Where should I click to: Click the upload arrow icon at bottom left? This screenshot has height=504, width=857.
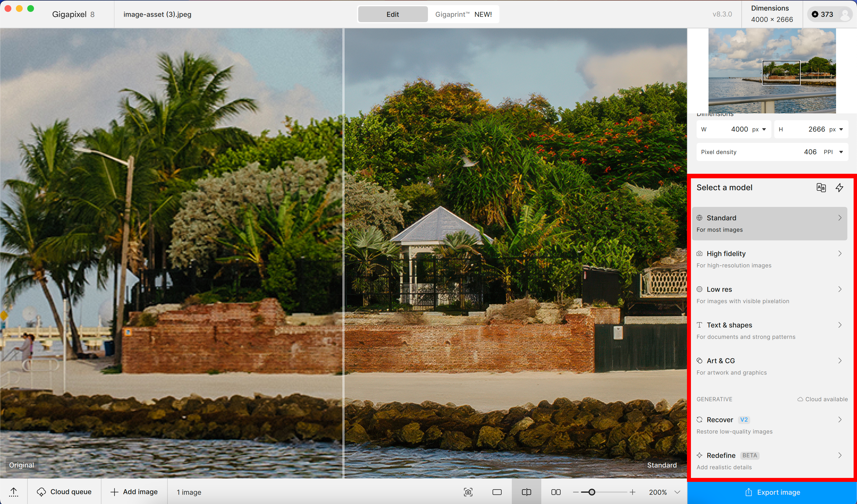coord(14,492)
